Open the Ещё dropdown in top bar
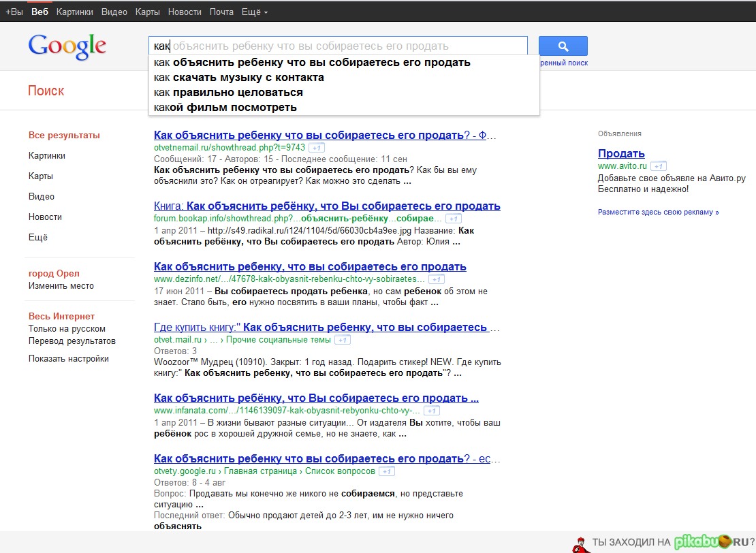Viewport: 756px width, 553px height. click(x=255, y=12)
